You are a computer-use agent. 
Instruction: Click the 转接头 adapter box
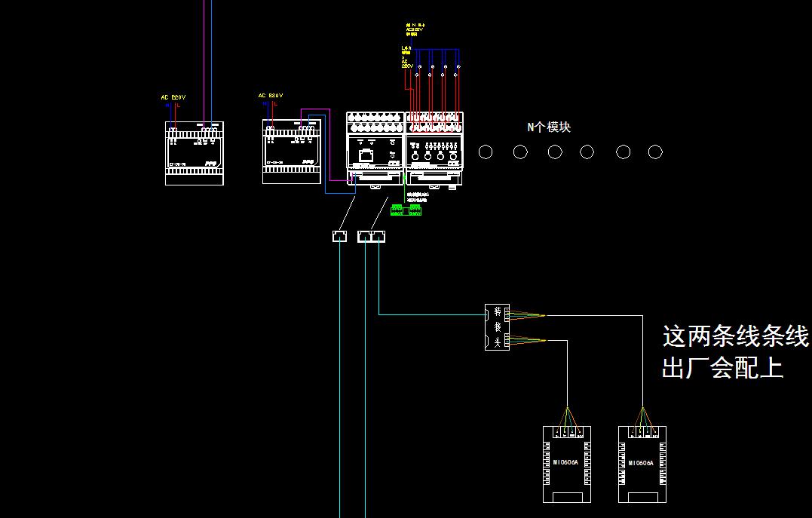click(496, 327)
